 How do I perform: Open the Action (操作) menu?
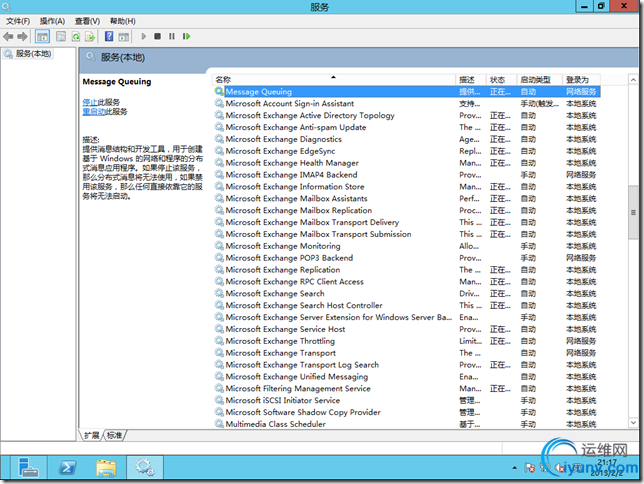(x=52, y=21)
